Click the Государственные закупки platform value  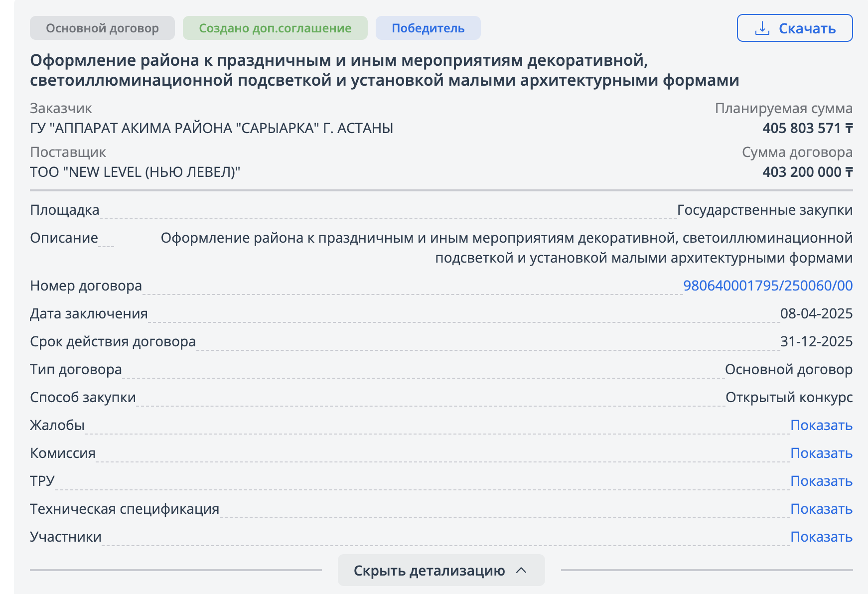(x=764, y=210)
